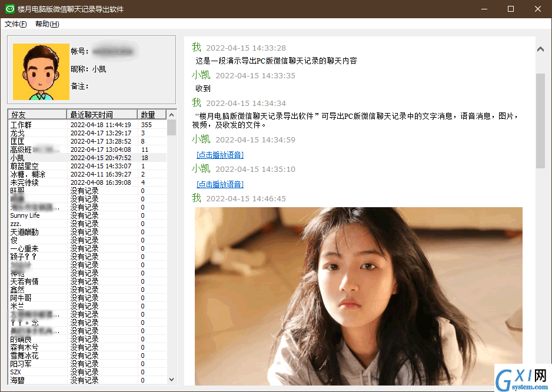Image resolution: width=552 pixels, height=392 pixels.
Task: Click the chat panel scrollbar thumb
Action: pos(540,121)
